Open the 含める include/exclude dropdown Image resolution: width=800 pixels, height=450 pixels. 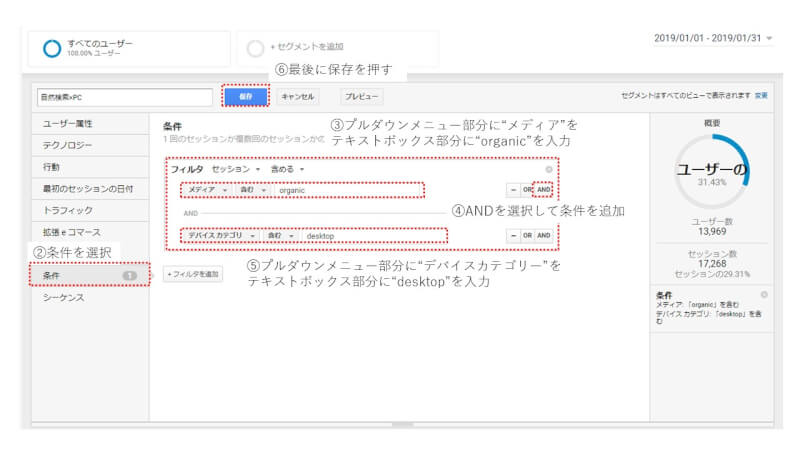pyautogui.click(x=287, y=169)
